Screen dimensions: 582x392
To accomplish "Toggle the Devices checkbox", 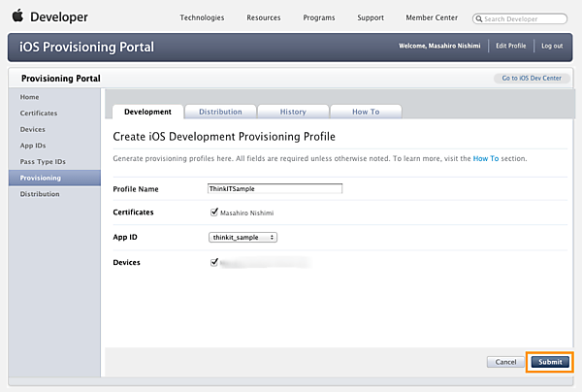I will coord(213,261).
